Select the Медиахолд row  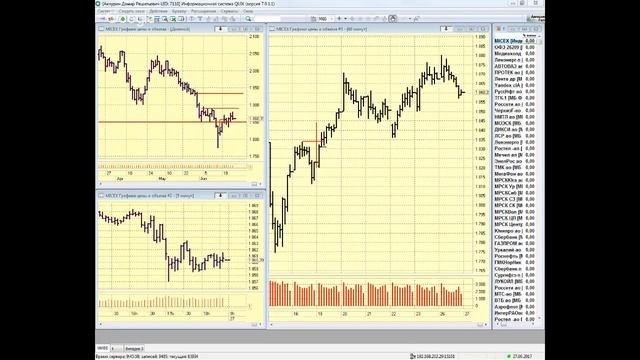tap(515, 53)
